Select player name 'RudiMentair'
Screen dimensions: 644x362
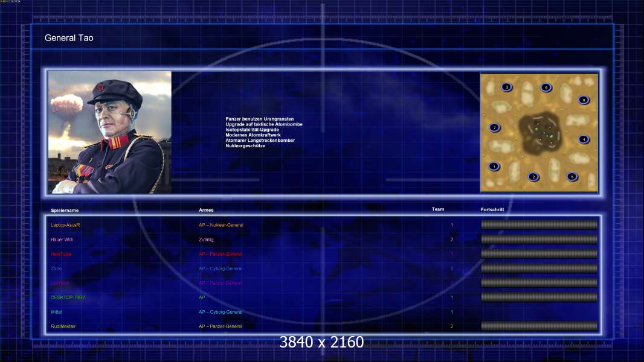tap(63, 326)
